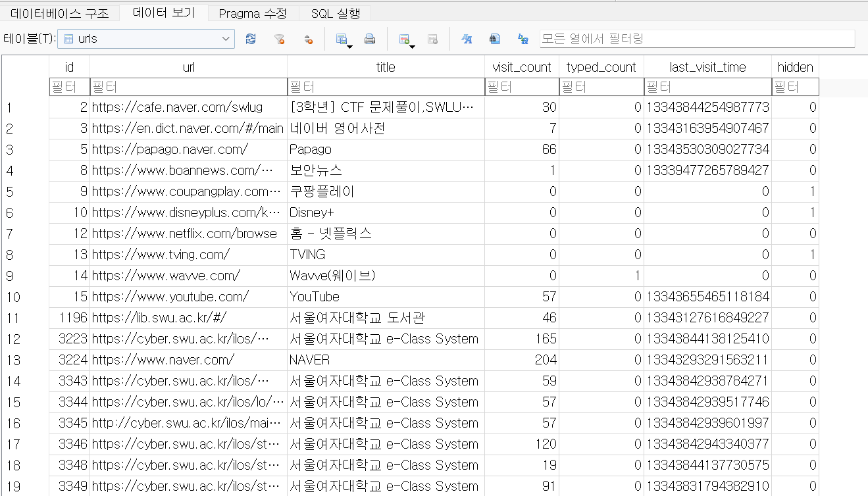The image size is (868, 496).
Task: Open the find and replace icon
Action: point(523,39)
